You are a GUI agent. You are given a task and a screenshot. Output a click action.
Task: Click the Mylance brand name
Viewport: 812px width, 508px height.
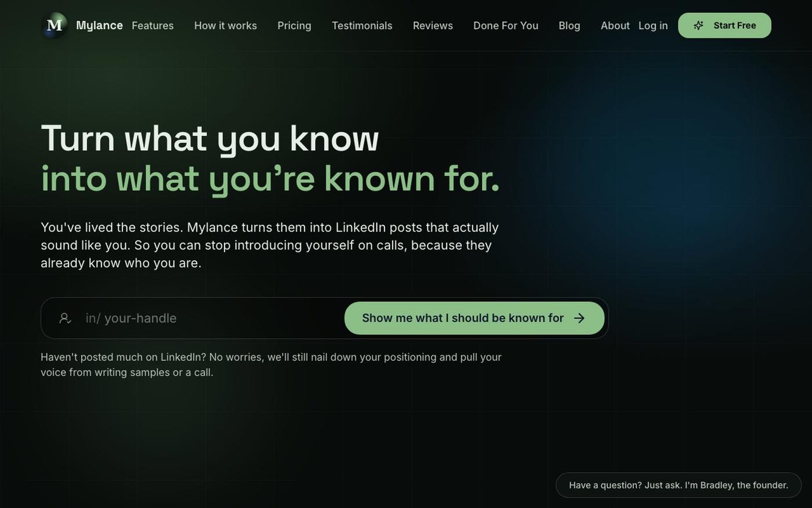click(99, 26)
